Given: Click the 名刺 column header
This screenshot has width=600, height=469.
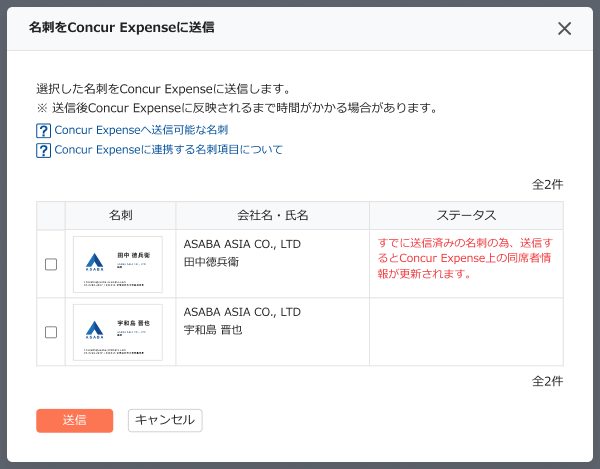Looking at the screenshot, I should click(x=121, y=216).
